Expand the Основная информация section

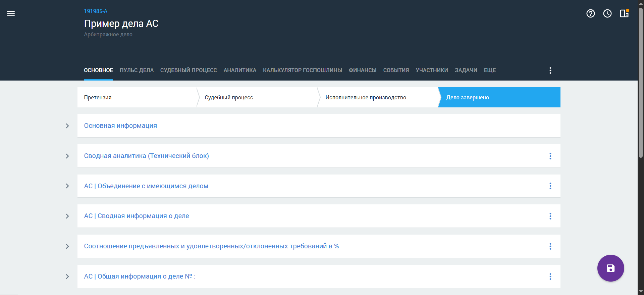[67, 126]
